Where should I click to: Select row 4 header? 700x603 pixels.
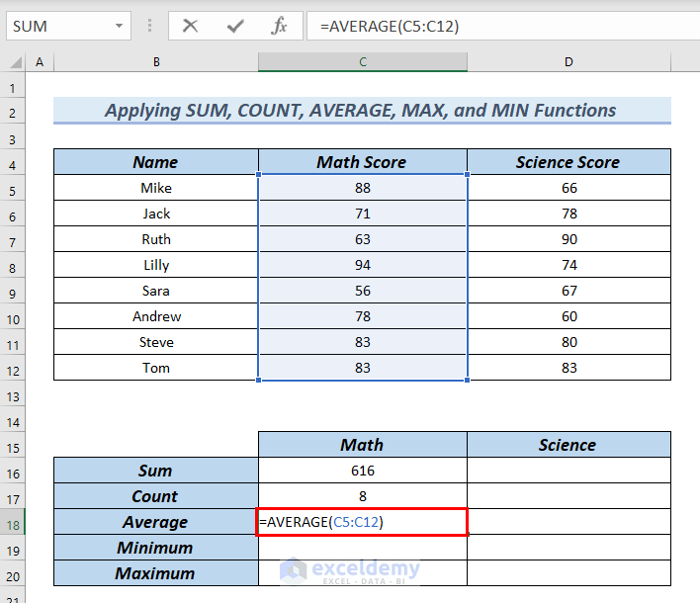[13, 162]
